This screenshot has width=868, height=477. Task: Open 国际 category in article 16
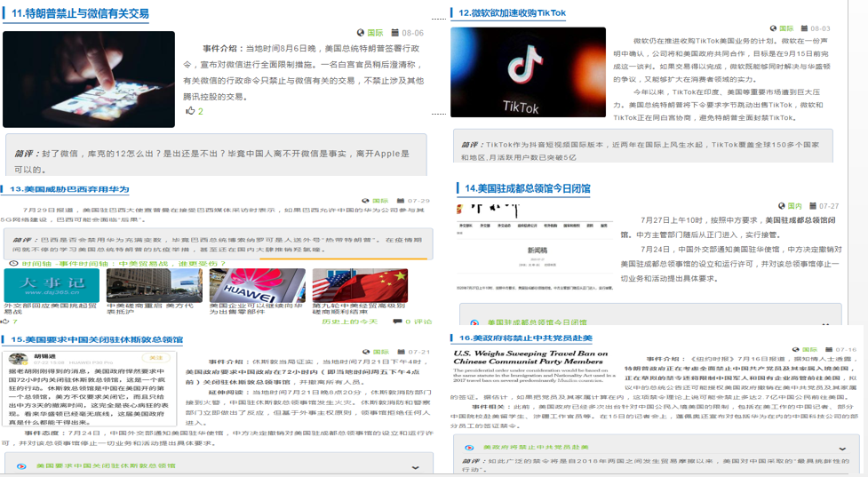click(x=810, y=350)
